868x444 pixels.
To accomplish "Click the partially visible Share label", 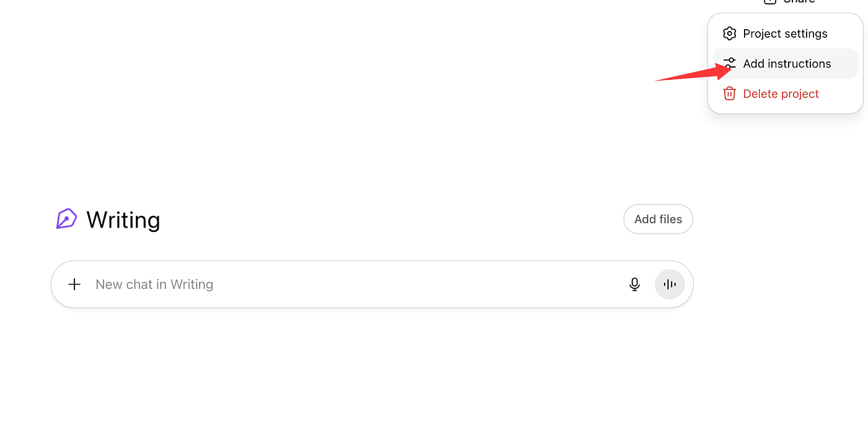I will pos(799,2).
